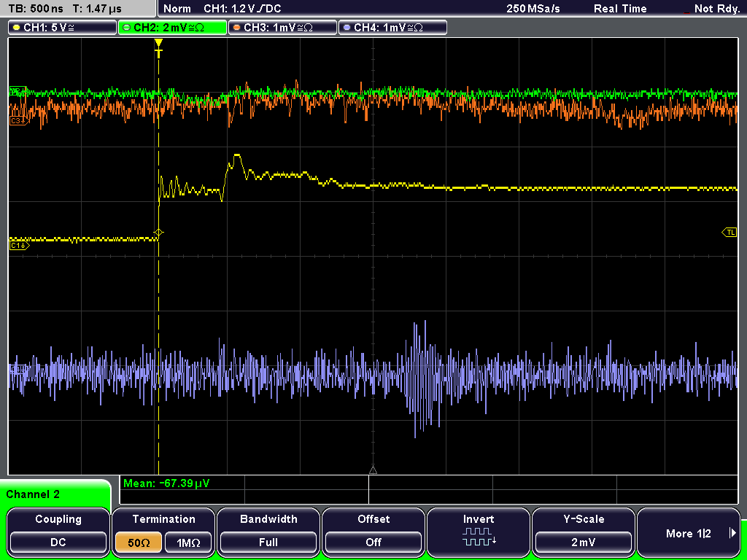Click the TB: 500 ns timebase readout

pyautogui.click(x=36, y=9)
